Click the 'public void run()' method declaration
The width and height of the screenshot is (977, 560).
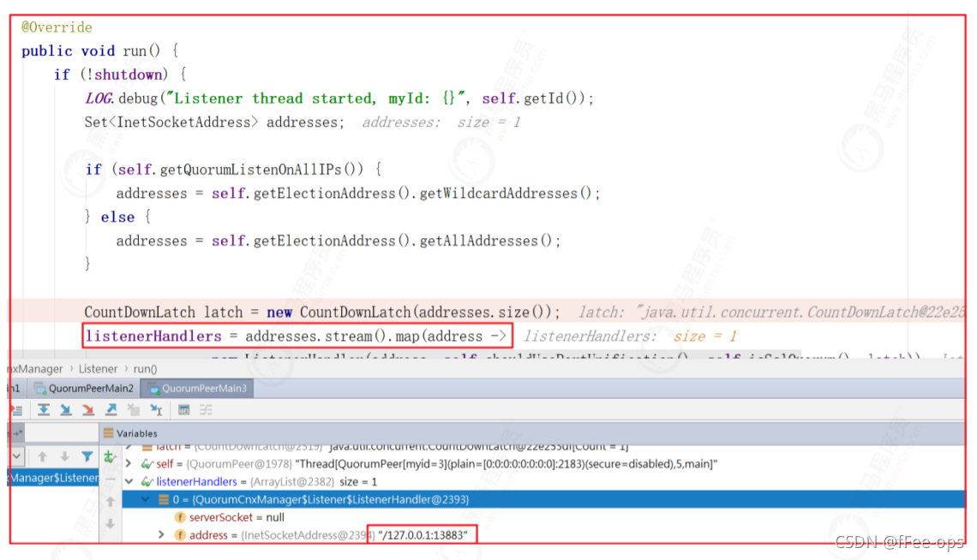click(x=100, y=51)
